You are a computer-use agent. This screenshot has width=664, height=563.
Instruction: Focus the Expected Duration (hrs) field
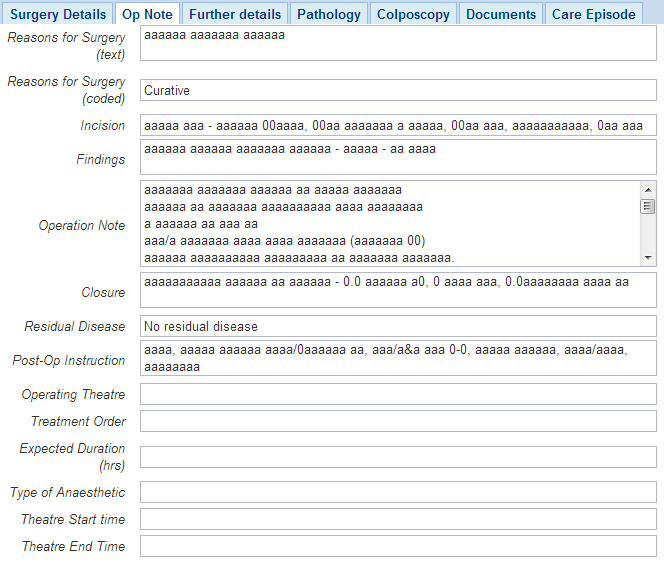[x=398, y=457]
